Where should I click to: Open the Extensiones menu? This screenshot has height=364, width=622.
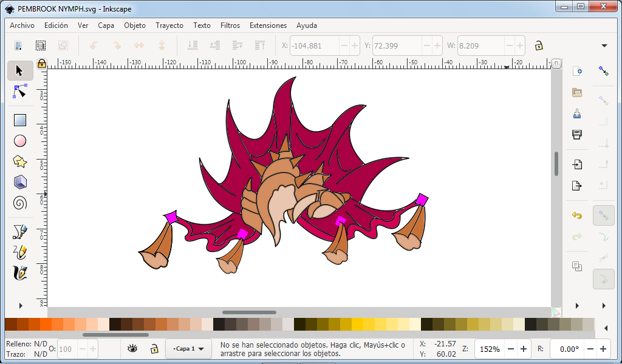(268, 25)
